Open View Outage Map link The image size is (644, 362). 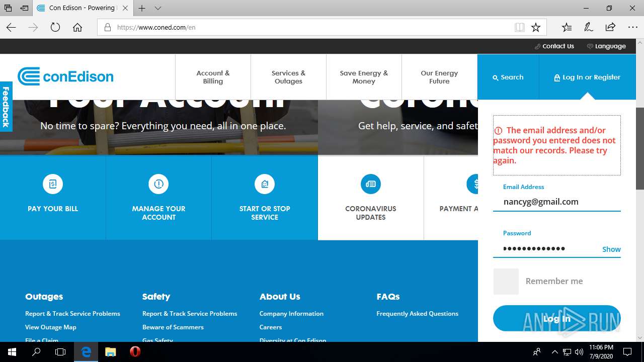[51, 327]
